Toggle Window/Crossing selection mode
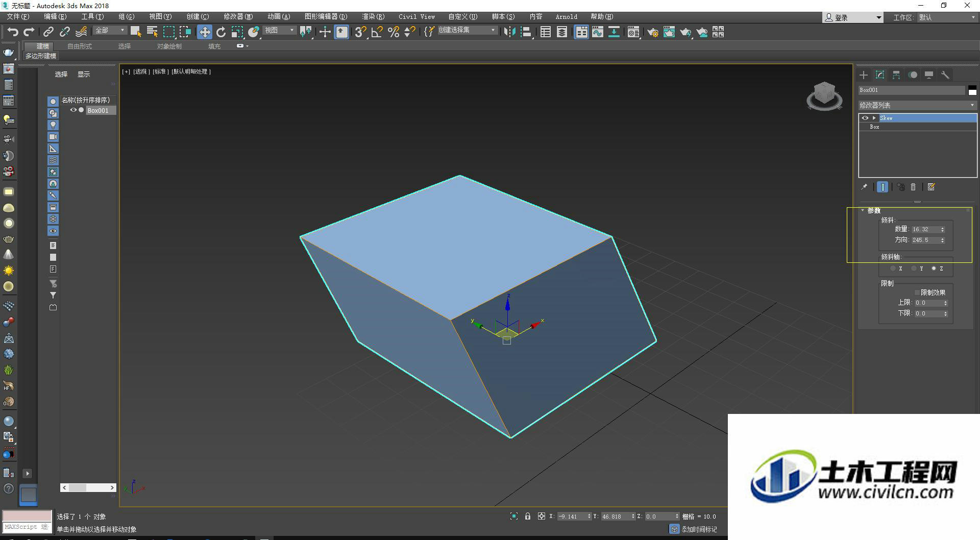The width and height of the screenshot is (980, 540). 185,32
